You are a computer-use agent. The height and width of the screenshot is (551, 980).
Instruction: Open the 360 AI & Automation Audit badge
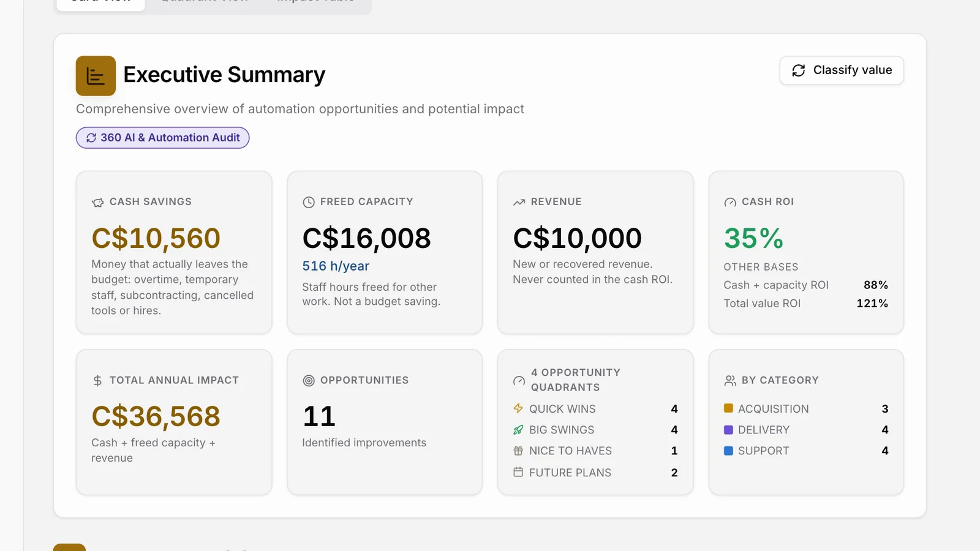[163, 138]
